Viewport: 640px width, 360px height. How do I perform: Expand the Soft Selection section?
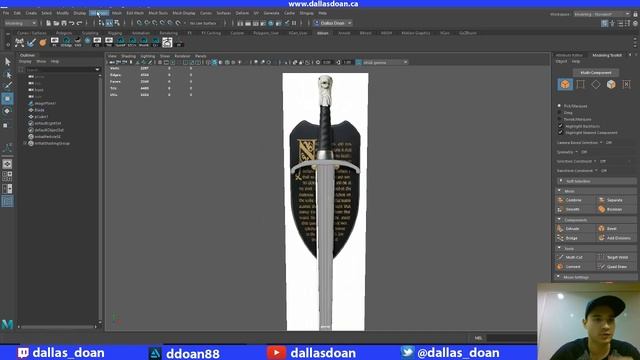click(x=596, y=181)
